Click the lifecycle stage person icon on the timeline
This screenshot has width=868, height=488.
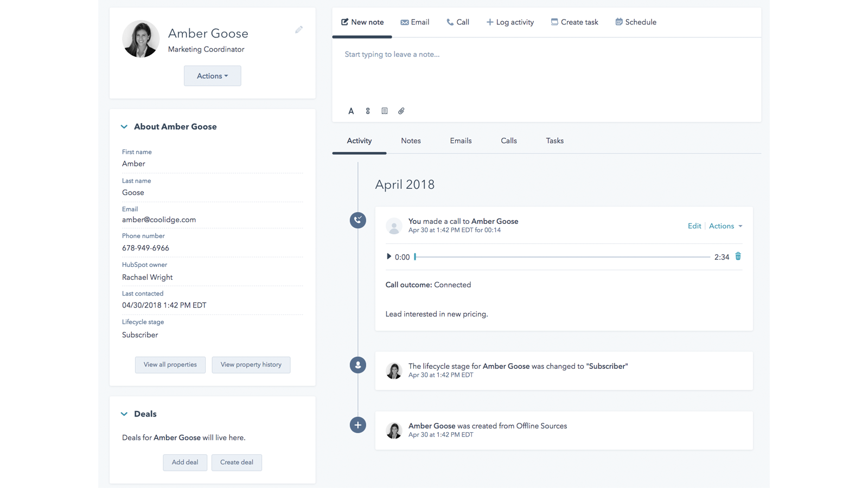tap(358, 364)
